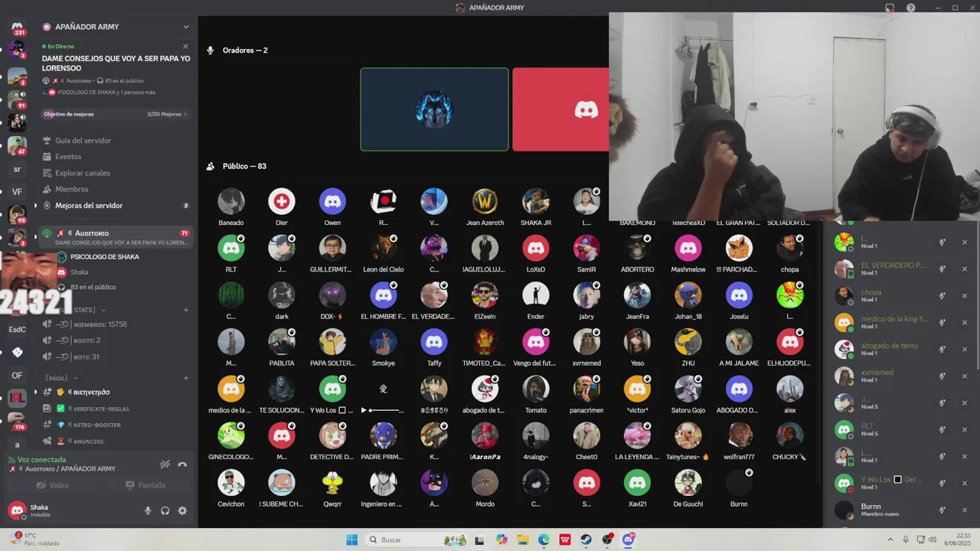
Task: Invite abogado de temu to speak
Action: click(x=942, y=350)
